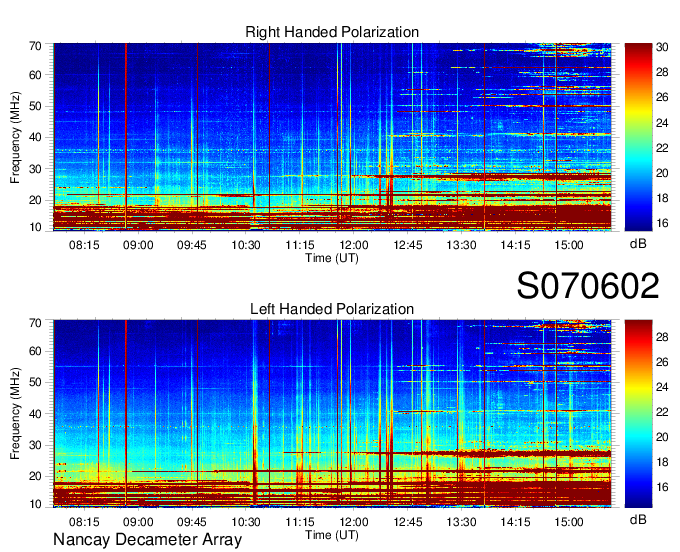The width and height of the screenshot is (680, 552).
Task: Click the Left Handed Polarization spectrogram image
Action: click(x=332, y=413)
